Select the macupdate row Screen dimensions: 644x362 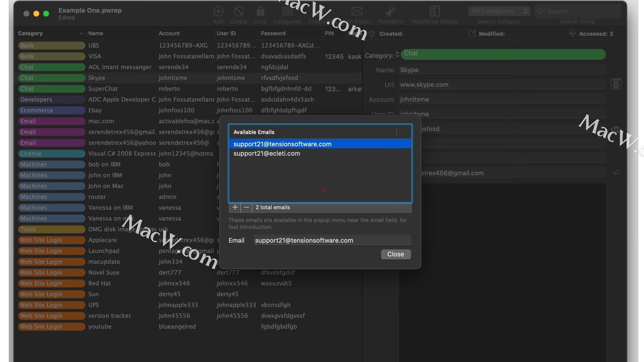tap(117, 261)
